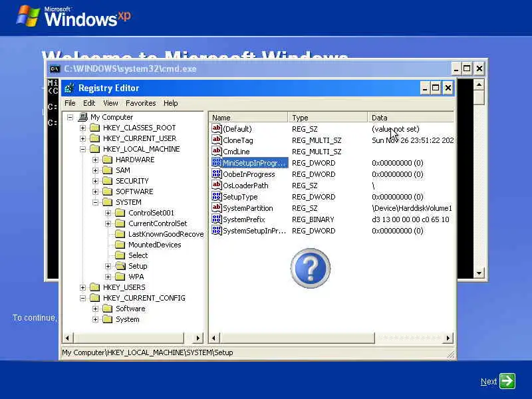Image resolution: width=532 pixels, height=399 pixels.
Task: Click the WPA folder icon
Action: (x=120, y=277)
